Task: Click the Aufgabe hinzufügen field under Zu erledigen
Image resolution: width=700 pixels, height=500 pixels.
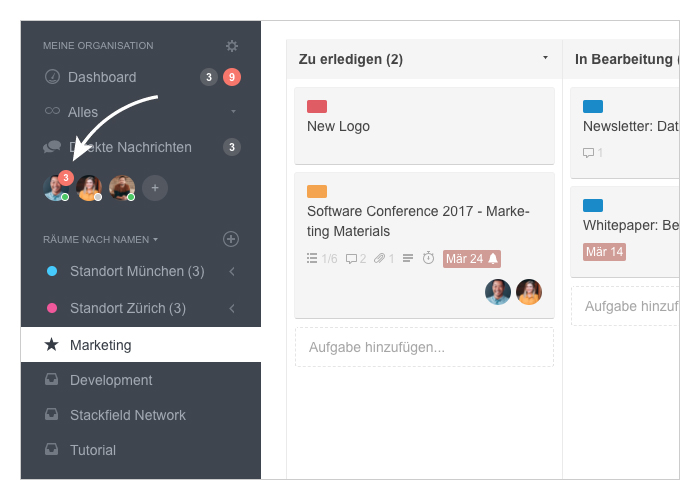Action: [x=424, y=347]
